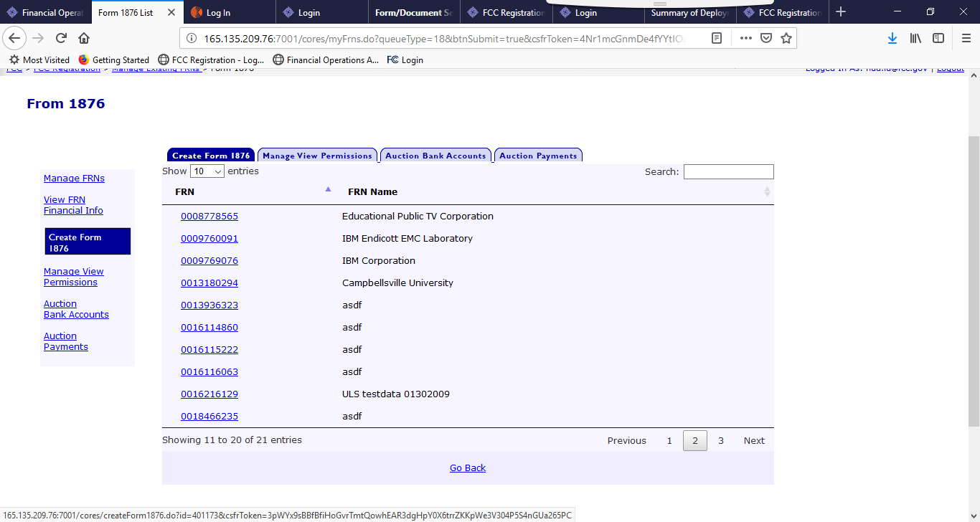Image resolution: width=980 pixels, height=522 pixels.
Task: Open the Manage FRNs sidebar link
Action: (x=74, y=179)
